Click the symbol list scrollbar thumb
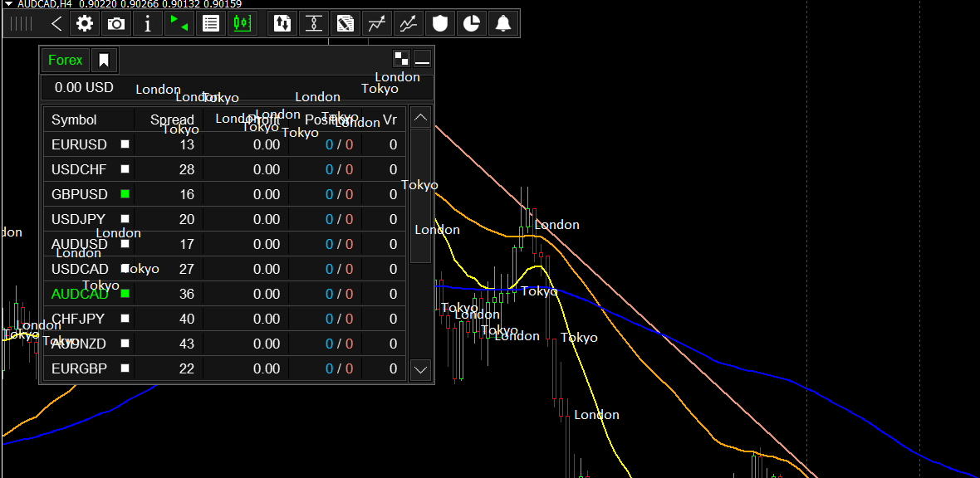980x478 pixels. point(420,196)
